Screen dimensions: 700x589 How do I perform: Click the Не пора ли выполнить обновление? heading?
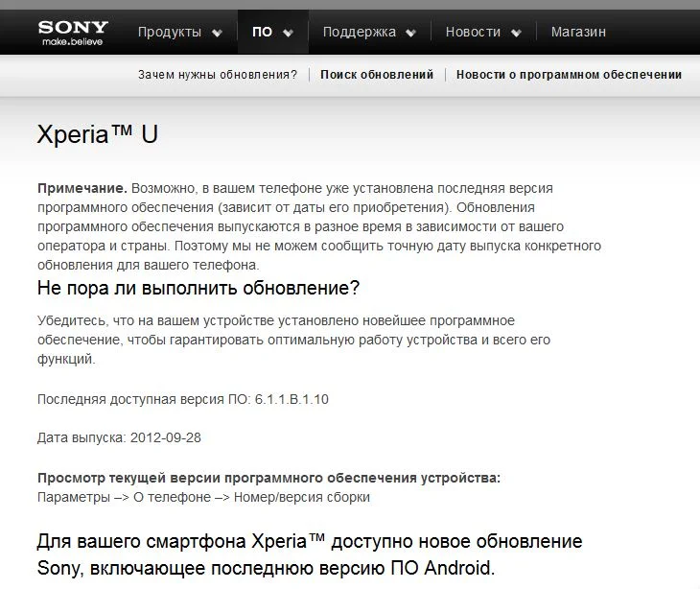(198, 288)
